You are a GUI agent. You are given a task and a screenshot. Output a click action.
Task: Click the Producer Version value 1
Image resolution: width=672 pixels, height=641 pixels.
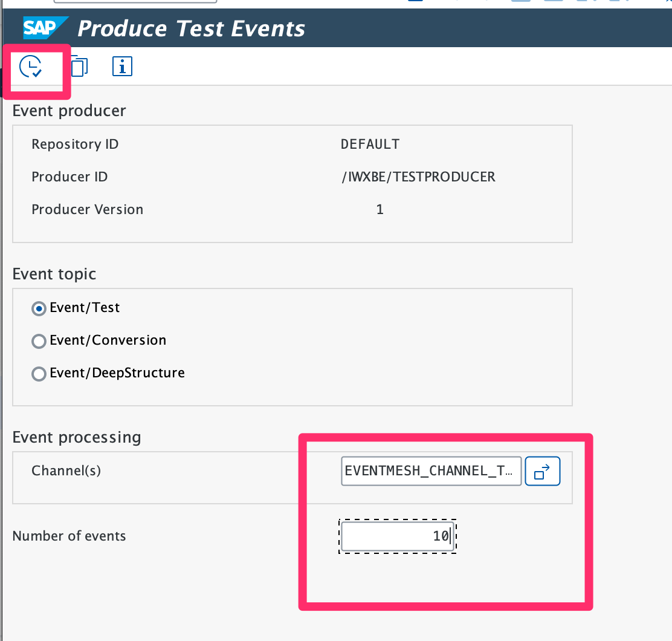[x=380, y=210]
